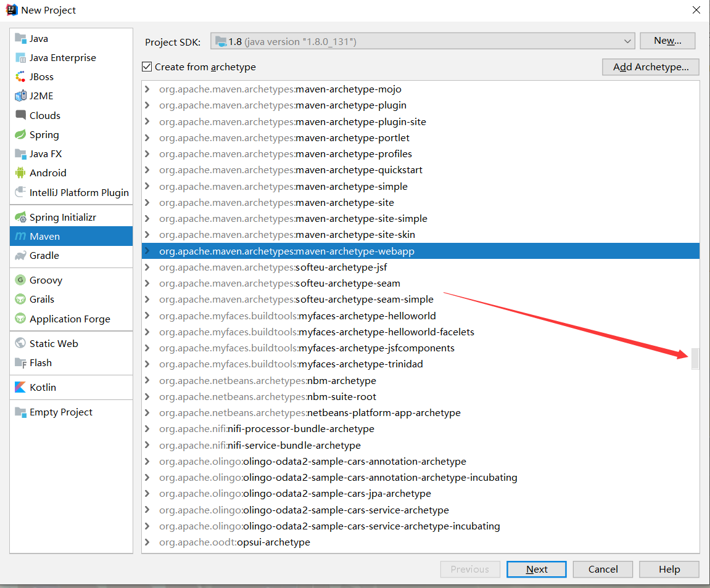Screen dimensions: 710x588
Task: Select nifi-processor-bundle-archetype row
Action: click(421, 429)
